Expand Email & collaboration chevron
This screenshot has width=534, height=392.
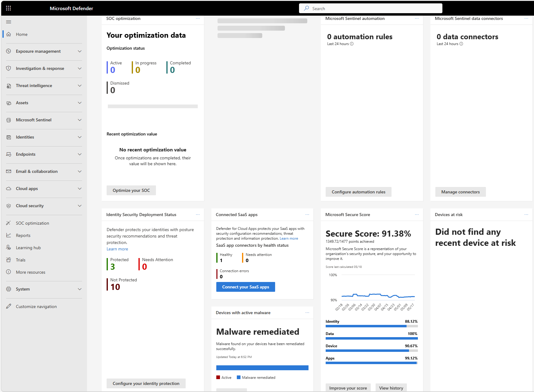click(x=80, y=171)
